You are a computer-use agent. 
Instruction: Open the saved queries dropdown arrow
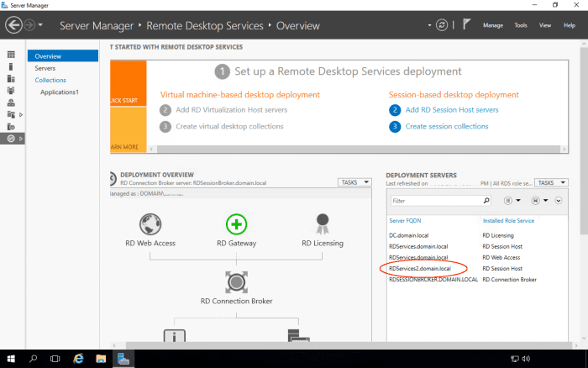click(546, 201)
